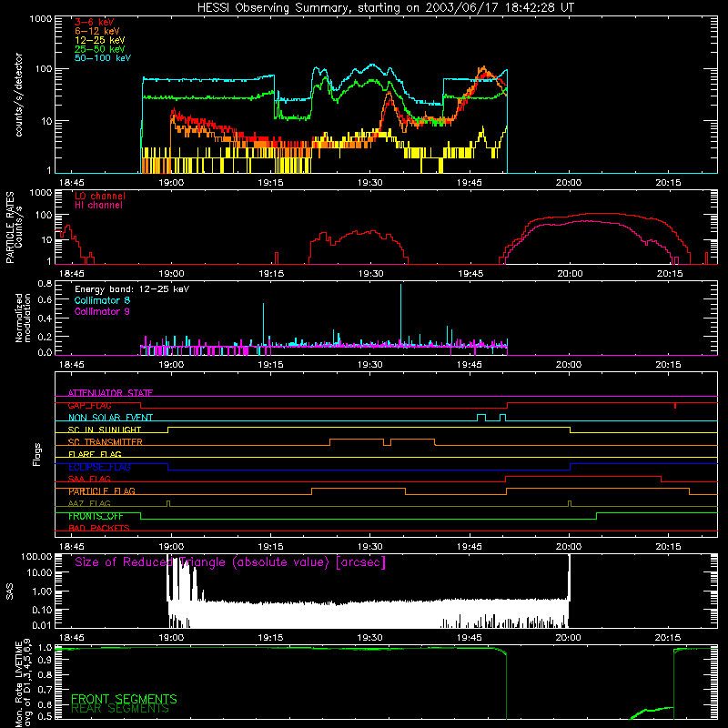The height and width of the screenshot is (728, 728).
Task: Click the FLARE_FLAG label
Action: [95, 454]
